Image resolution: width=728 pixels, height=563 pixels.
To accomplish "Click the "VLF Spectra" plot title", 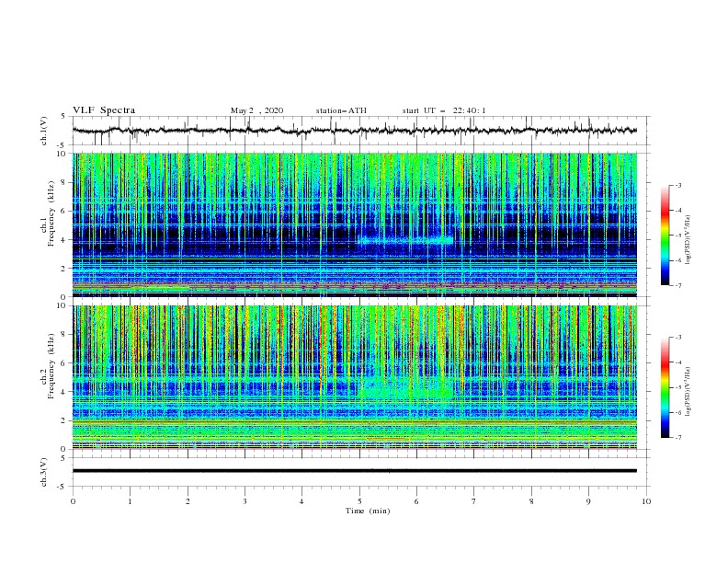I will (104, 110).
